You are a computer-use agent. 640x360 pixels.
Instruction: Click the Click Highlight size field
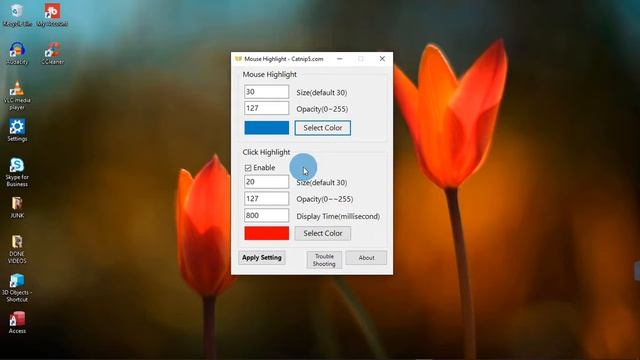(x=266, y=182)
